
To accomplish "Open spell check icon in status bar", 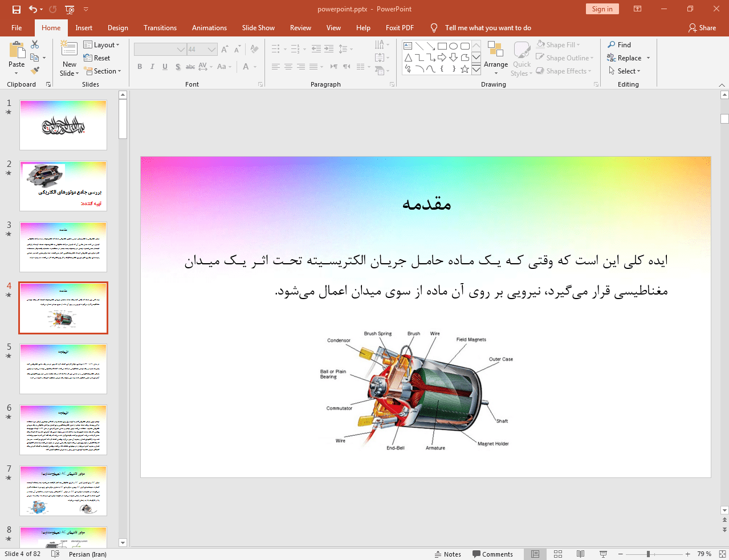I will point(55,554).
